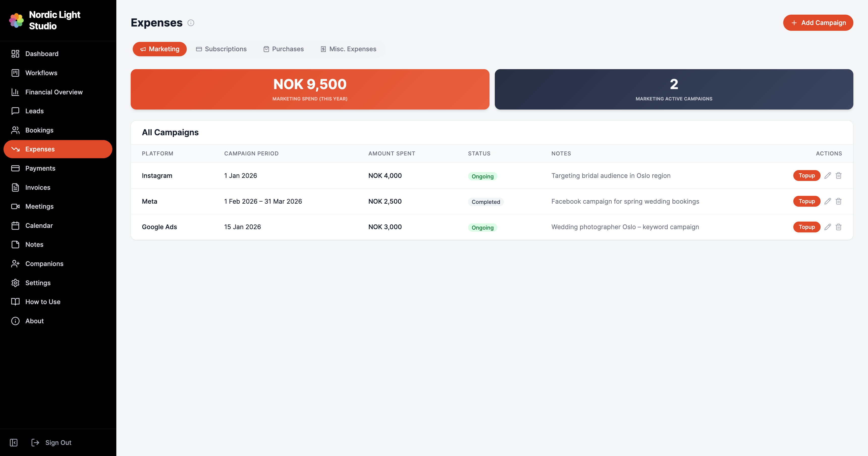Delete the Meta campaign using trash icon
The width and height of the screenshot is (868, 456).
pos(838,201)
